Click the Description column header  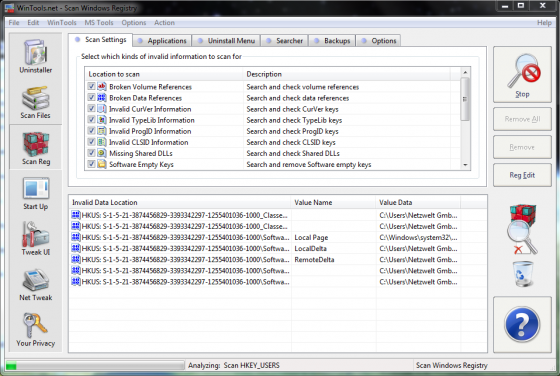347,74
